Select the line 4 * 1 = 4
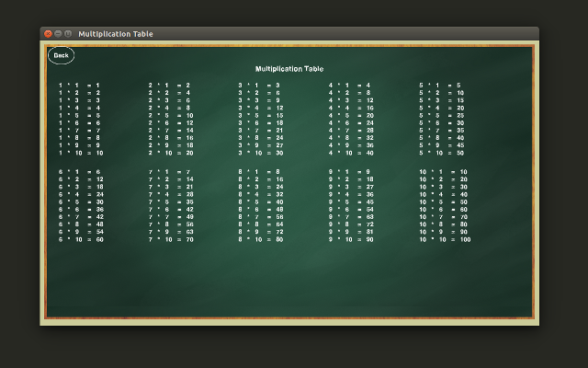The image size is (588, 368). point(350,86)
